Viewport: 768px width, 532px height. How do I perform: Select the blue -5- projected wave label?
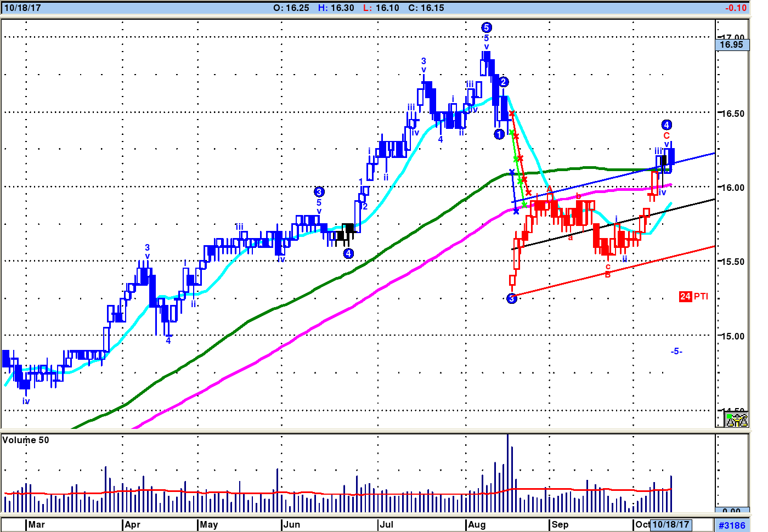(676, 352)
